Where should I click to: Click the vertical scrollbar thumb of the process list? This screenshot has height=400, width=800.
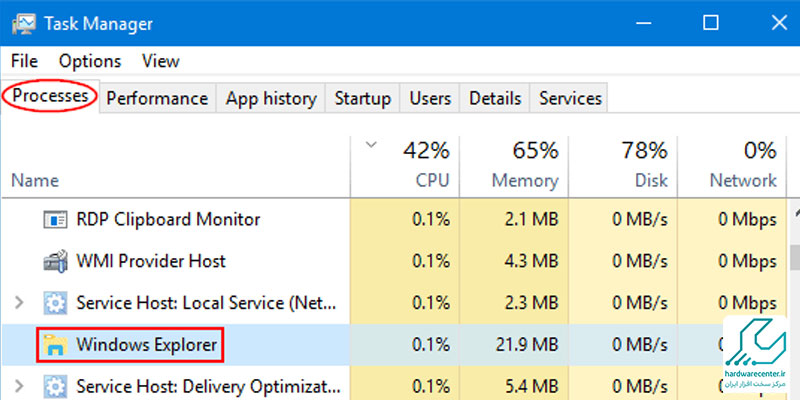794,256
